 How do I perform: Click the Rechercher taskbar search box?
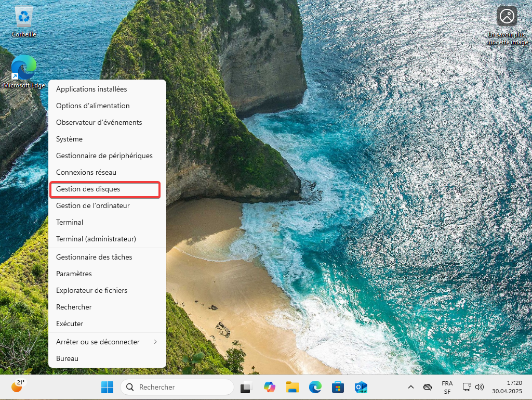click(177, 387)
